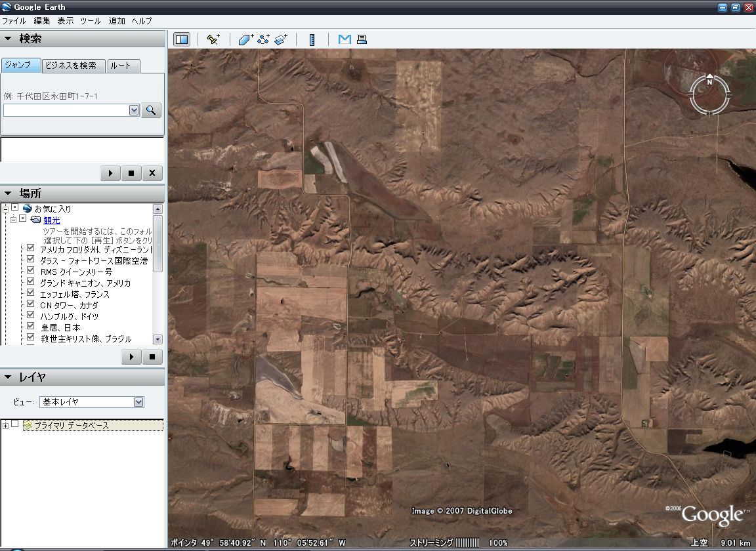Image resolution: width=756 pixels, height=551 pixels.
Task: Toggle CN タワー、カナダ checkbox
Action: (x=30, y=303)
